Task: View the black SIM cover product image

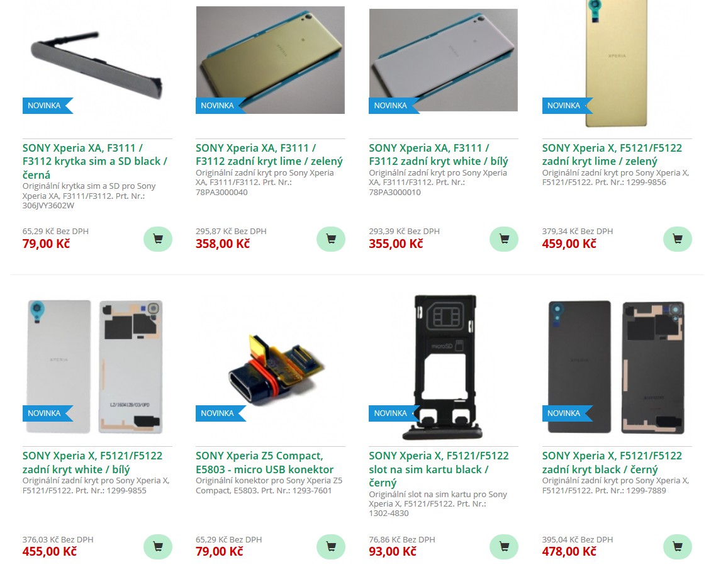Action: [97, 64]
